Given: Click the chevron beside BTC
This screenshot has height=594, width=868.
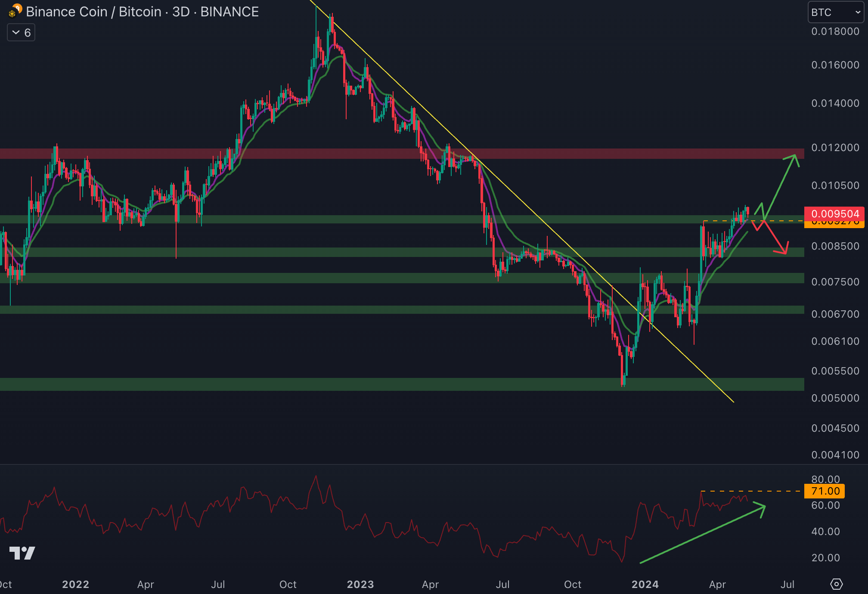Looking at the screenshot, I should pyautogui.click(x=858, y=12).
